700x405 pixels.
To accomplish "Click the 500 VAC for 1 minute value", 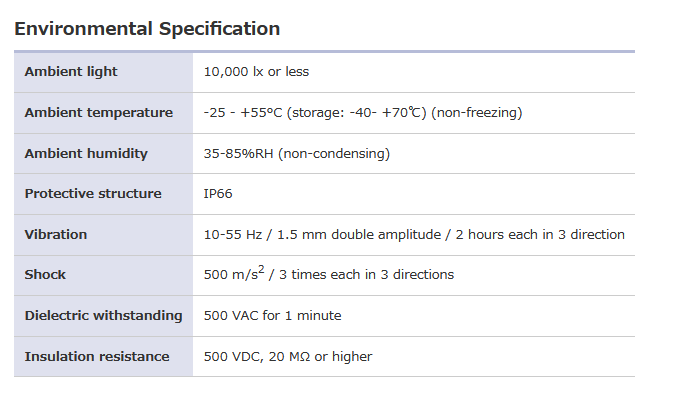I will pos(272,316).
